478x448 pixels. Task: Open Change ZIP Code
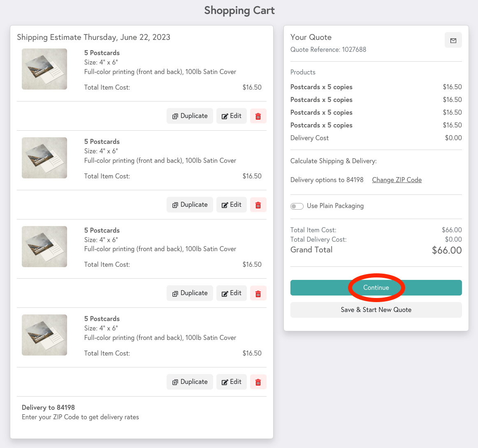click(397, 180)
